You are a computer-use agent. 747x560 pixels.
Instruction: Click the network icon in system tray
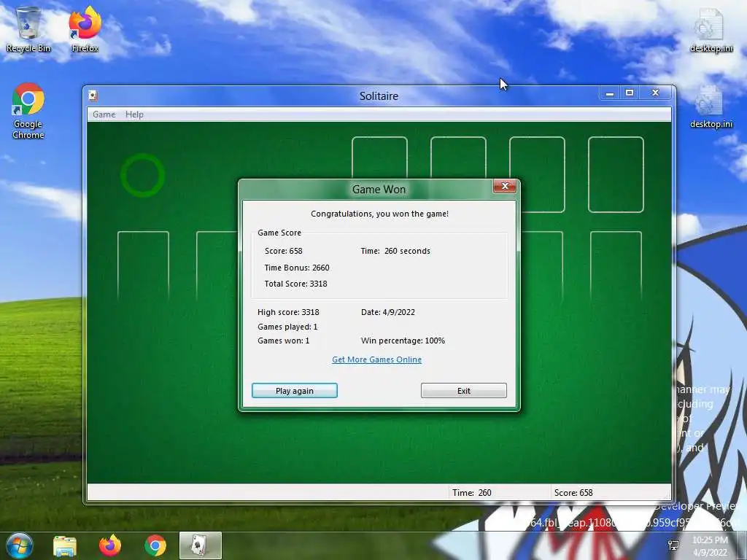(673, 545)
